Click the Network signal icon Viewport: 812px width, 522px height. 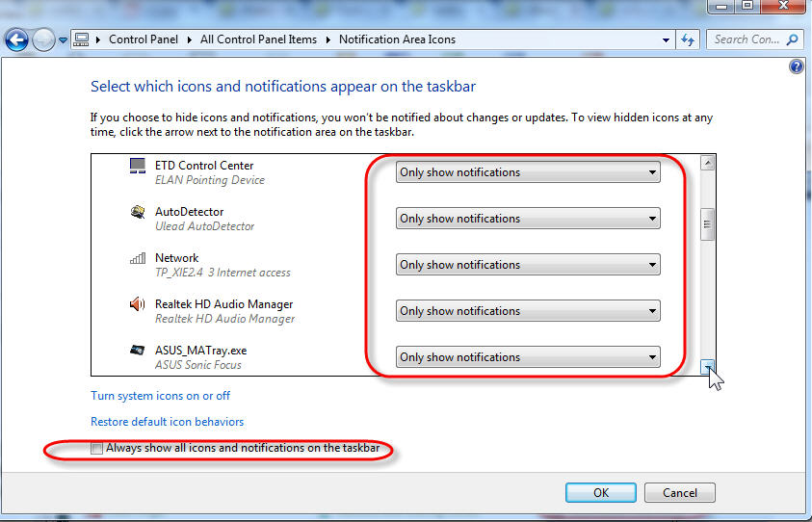[137, 258]
